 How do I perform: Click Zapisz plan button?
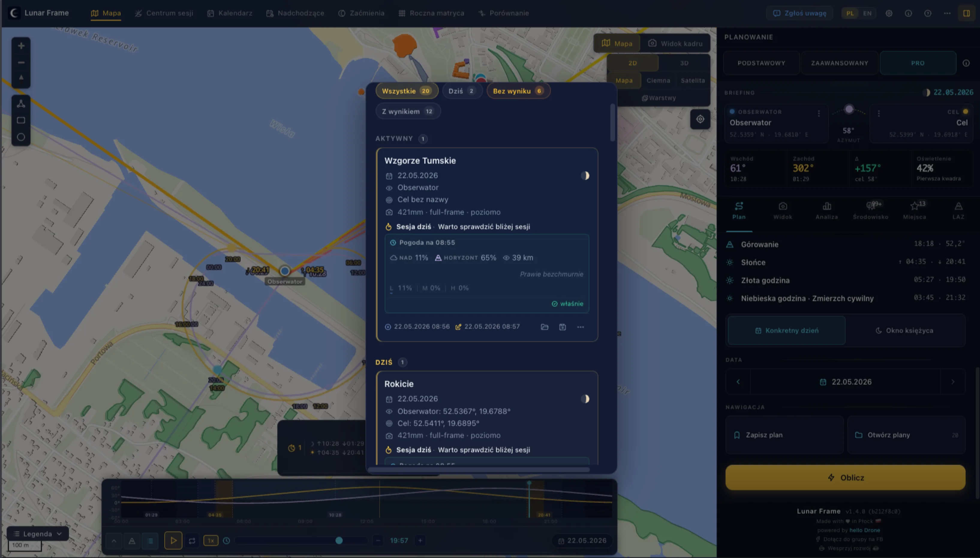(784, 435)
